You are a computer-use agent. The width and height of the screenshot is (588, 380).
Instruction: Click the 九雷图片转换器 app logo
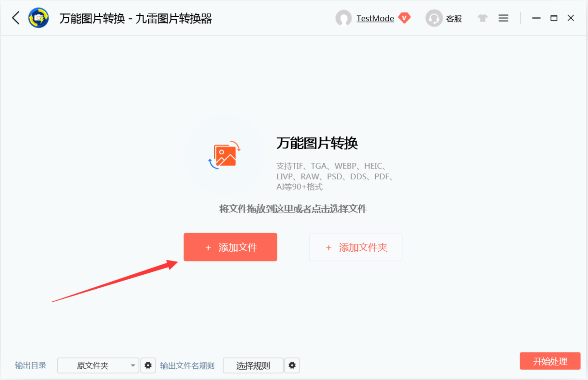coord(38,18)
